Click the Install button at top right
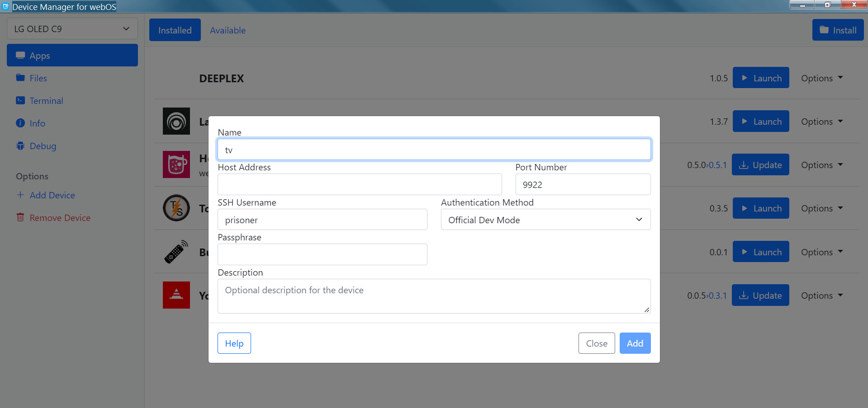 pos(838,30)
